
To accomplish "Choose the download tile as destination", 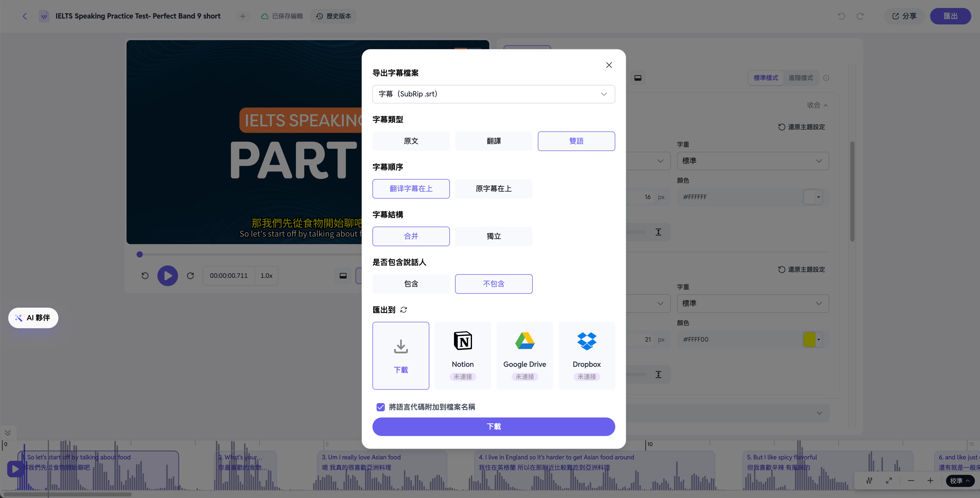I will pyautogui.click(x=400, y=355).
